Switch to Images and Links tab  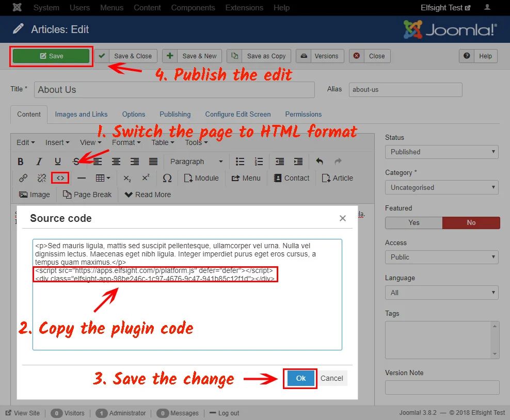(x=81, y=114)
